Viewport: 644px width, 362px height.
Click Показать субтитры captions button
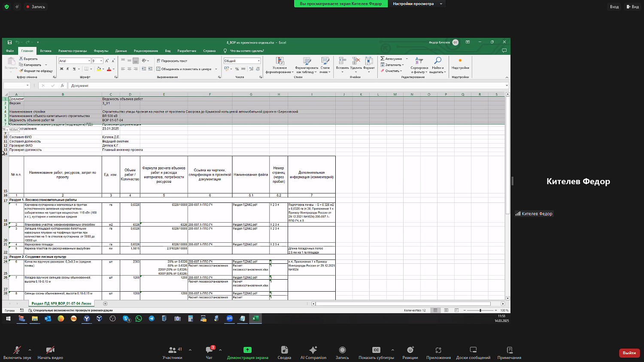coord(376,350)
